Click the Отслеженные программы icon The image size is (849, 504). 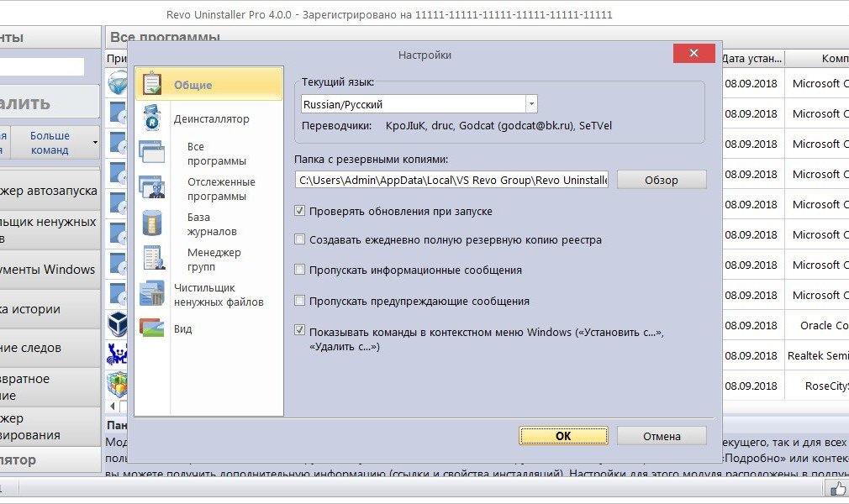(152, 187)
